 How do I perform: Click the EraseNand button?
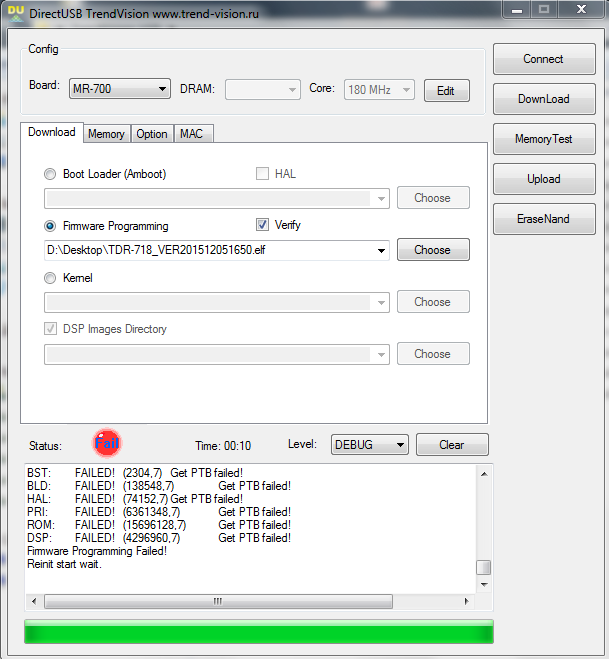click(543, 219)
